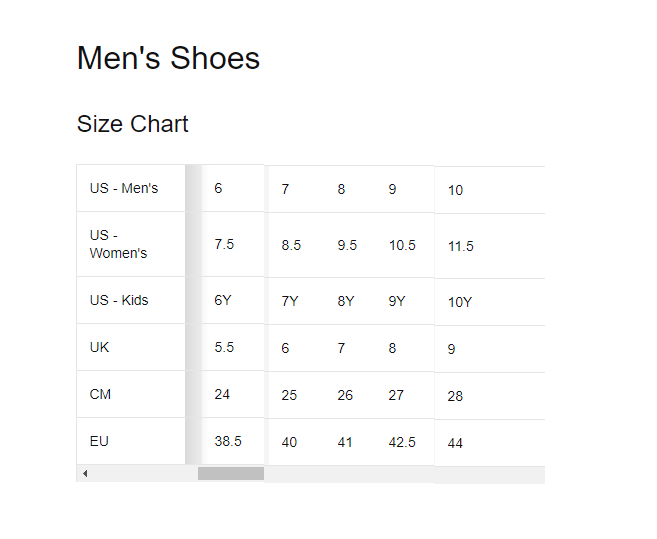Select the US - Women's row header
The width and height of the screenshot is (657, 539).
(118, 244)
